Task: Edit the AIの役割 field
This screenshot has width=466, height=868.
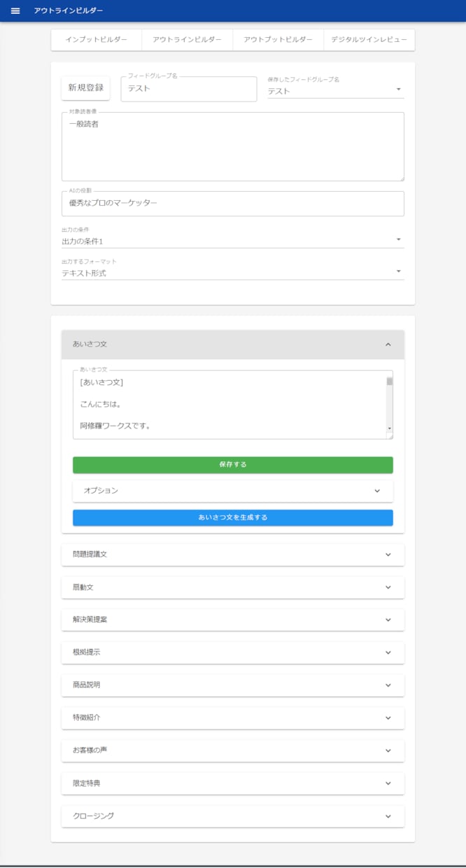Action: click(x=233, y=204)
